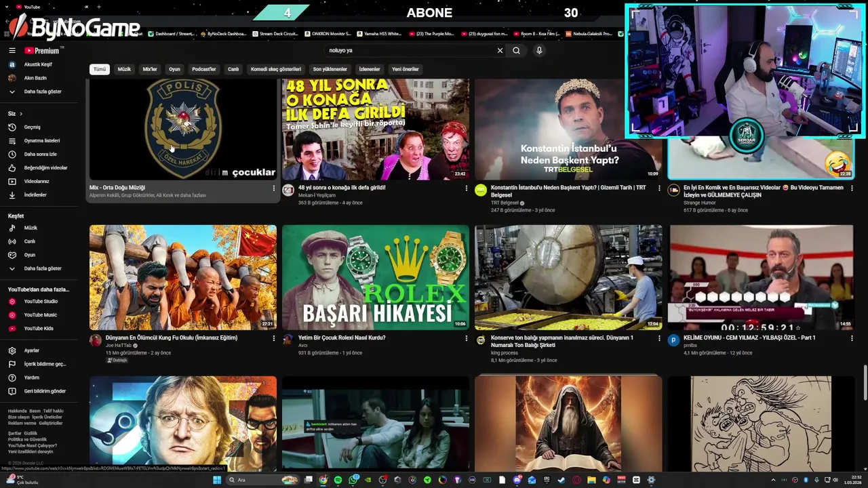
Task: Select the Tümü filter chip
Action: point(100,69)
